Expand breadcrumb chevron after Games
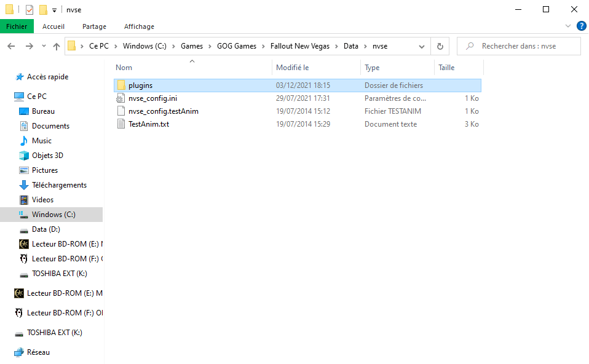589x364 pixels. point(210,46)
